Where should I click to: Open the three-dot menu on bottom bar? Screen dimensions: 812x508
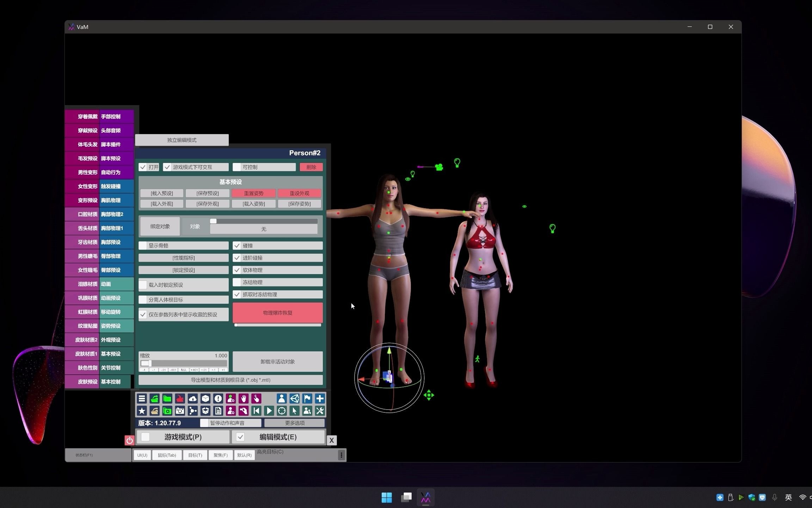[x=341, y=455]
